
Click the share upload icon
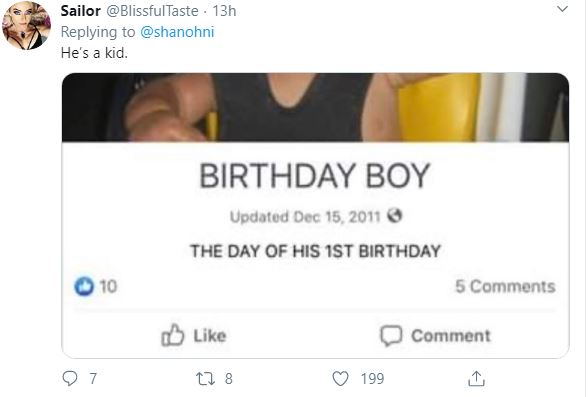pos(476,378)
